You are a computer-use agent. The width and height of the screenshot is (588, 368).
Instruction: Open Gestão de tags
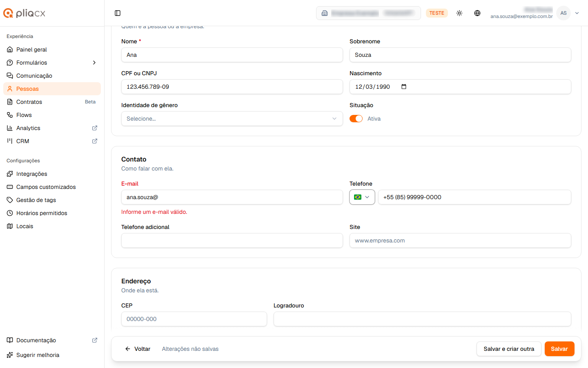(52, 200)
